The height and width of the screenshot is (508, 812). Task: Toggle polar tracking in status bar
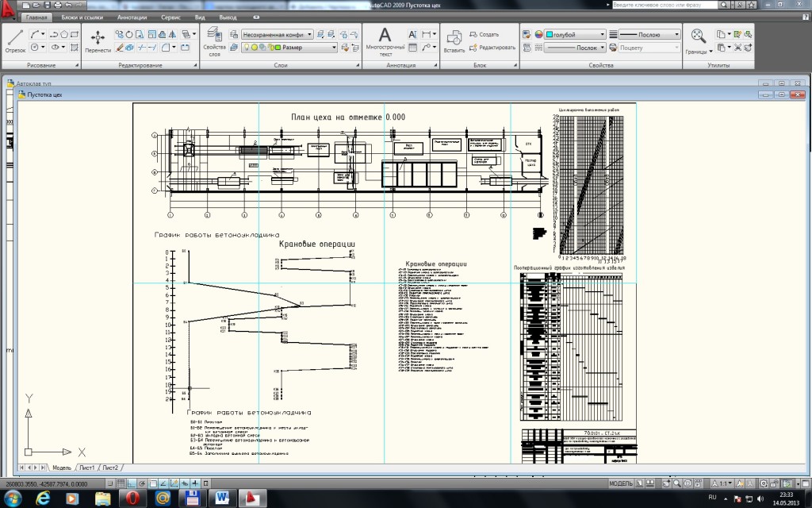(x=142, y=483)
